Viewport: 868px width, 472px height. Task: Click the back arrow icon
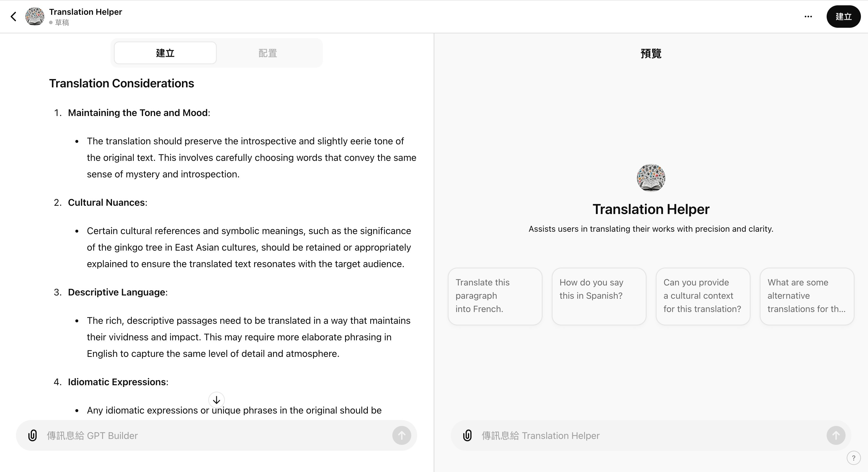pos(14,17)
